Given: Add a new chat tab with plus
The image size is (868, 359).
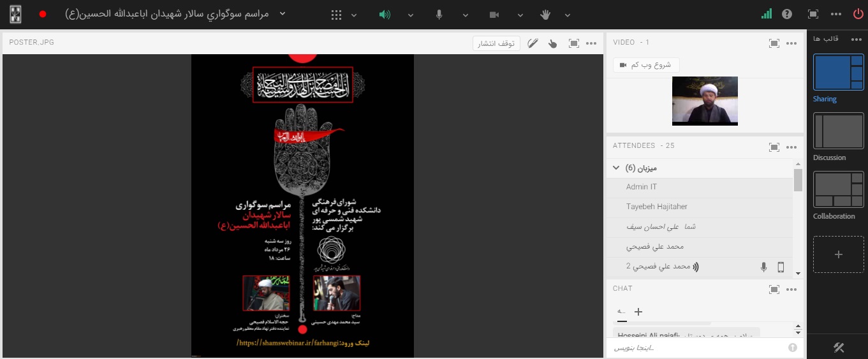Looking at the screenshot, I should coord(638,312).
